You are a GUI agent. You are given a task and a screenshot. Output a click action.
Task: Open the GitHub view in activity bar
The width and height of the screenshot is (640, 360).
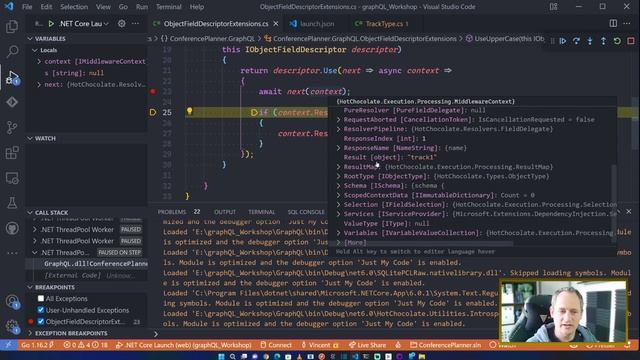coord(12,228)
